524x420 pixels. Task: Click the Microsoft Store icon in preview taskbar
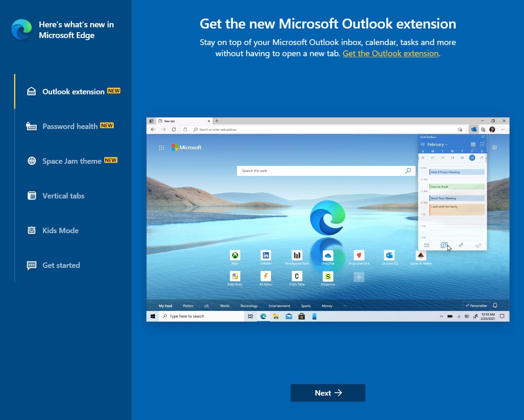tap(301, 316)
